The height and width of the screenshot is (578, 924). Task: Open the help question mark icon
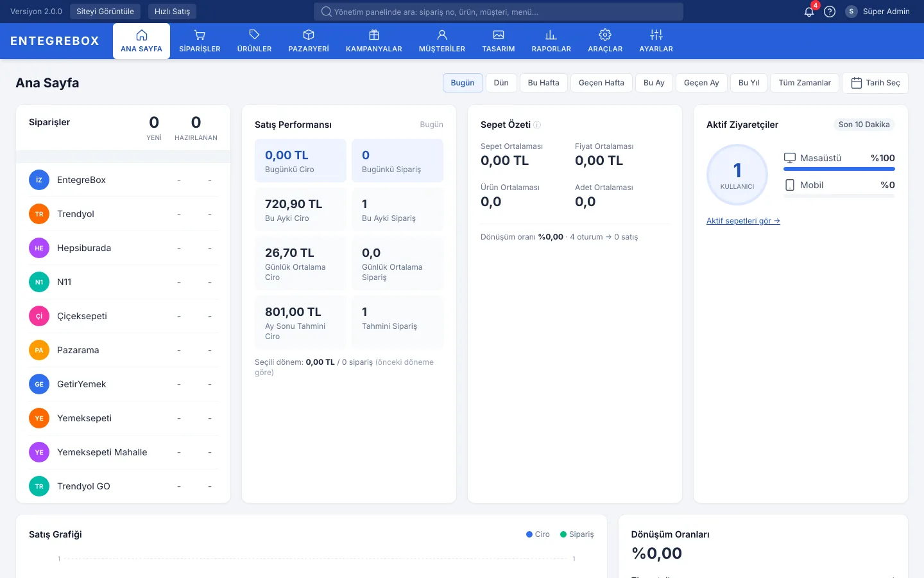[x=830, y=12]
